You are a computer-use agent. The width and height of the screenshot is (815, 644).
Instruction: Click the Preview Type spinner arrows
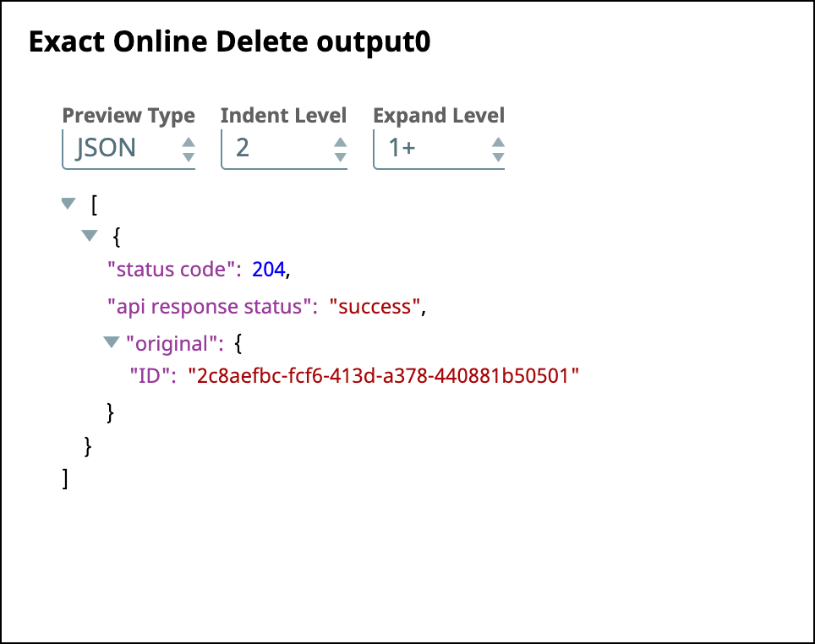(x=189, y=150)
